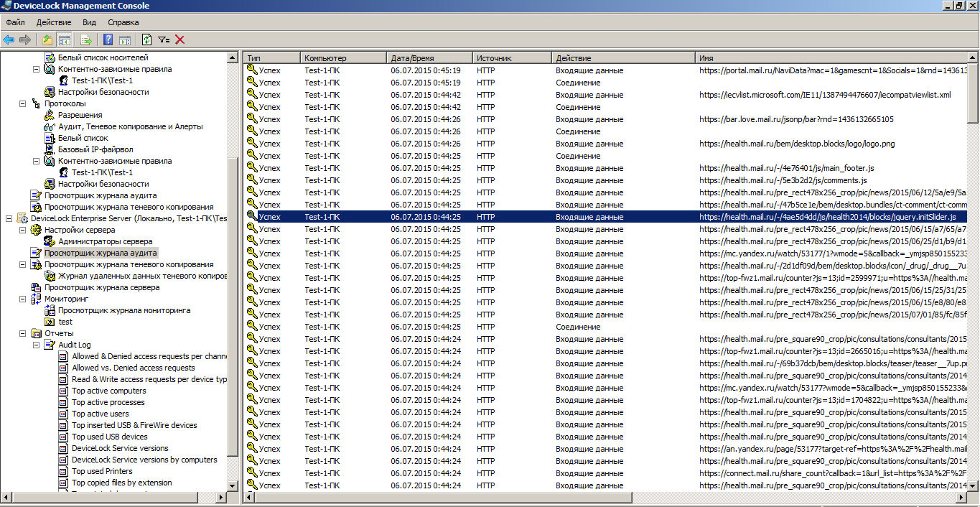Image resolution: width=980 pixels, height=507 pixels.
Task: Collapse the DeviceLock Enterprise Server node
Action: [x=9, y=218]
